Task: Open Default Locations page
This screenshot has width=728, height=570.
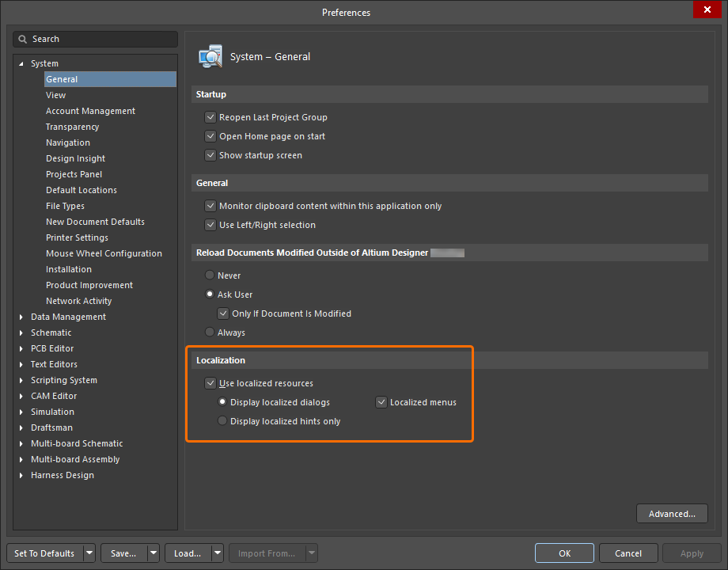Action: tap(82, 190)
